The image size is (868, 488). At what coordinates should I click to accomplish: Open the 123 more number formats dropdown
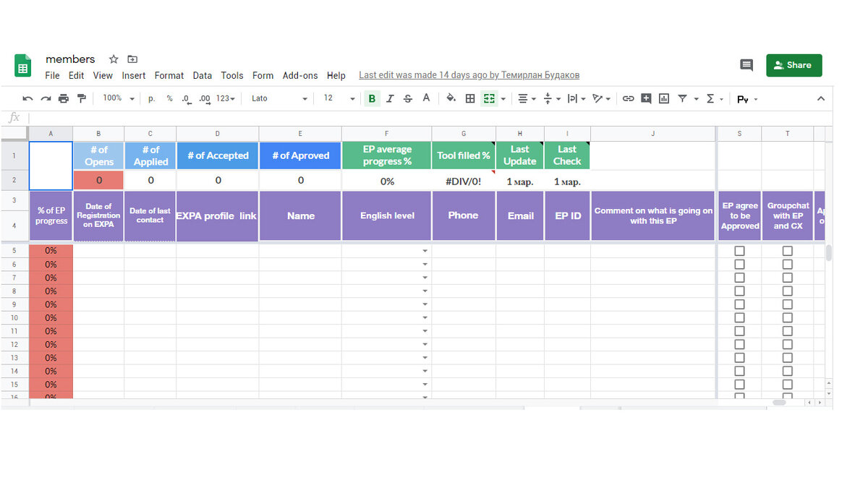[226, 98]
